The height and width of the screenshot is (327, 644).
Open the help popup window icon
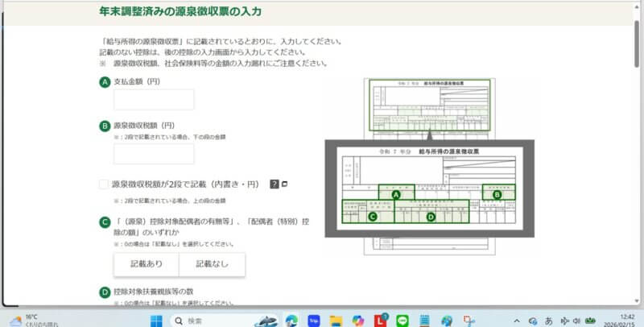pos(284,184)
